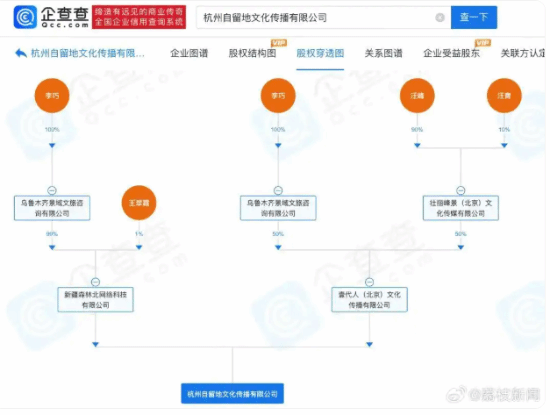Viewport: 550px width, 415px height.
Task: Click the Qcc.com blue logo icon
Action: (x=25, y=17)
